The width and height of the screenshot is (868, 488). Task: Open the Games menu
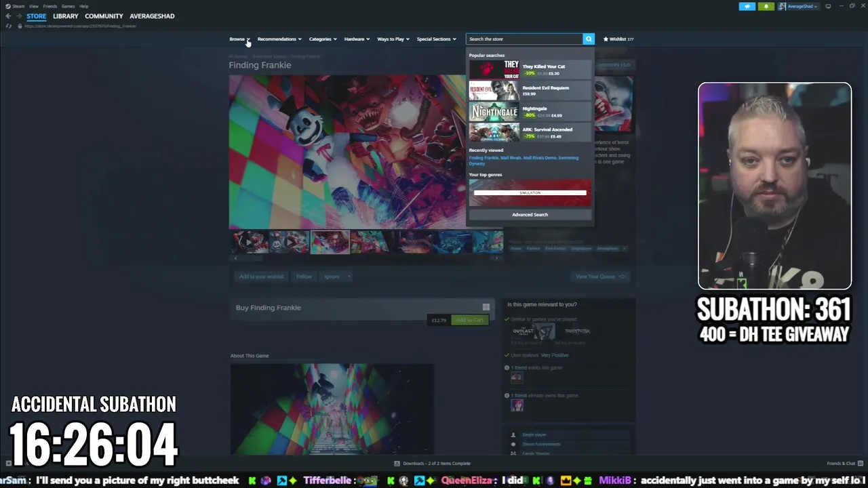click(68, 6)
